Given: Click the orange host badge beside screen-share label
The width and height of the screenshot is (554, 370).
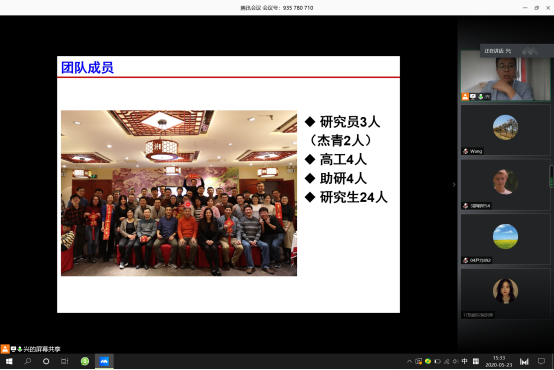Looking at the screenshot, I should (x=5, y=349).
